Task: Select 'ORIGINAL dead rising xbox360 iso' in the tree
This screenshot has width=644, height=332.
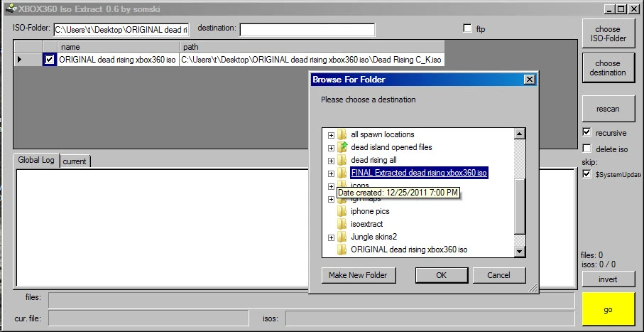Action: 409,250
